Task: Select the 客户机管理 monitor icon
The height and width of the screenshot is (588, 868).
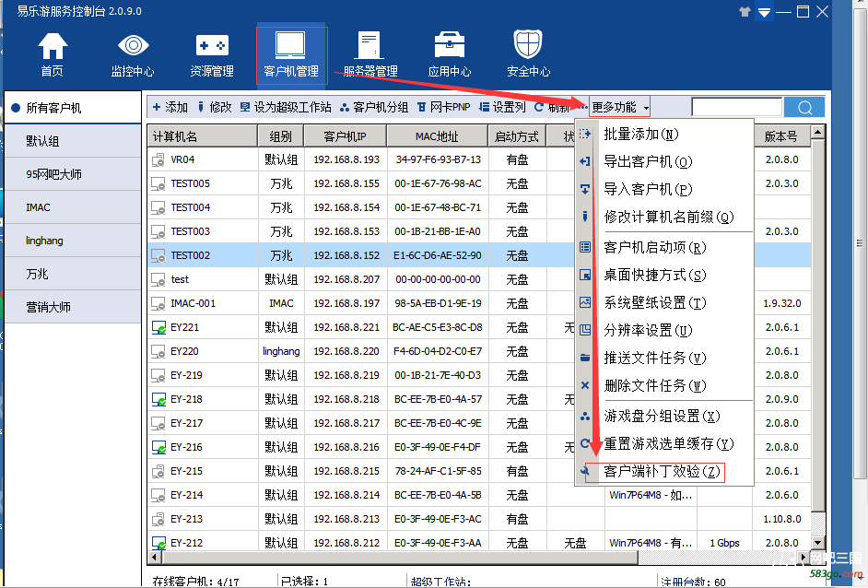Action: (x=290, y=45)
